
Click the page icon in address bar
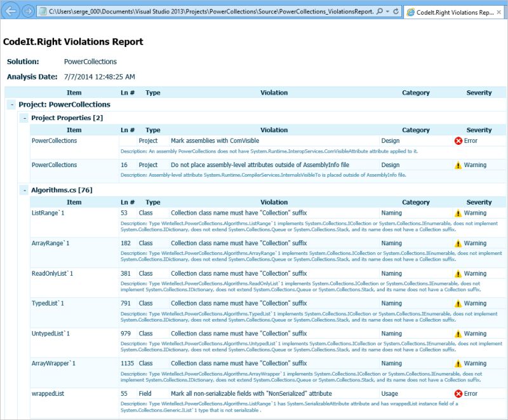point(42,11)
